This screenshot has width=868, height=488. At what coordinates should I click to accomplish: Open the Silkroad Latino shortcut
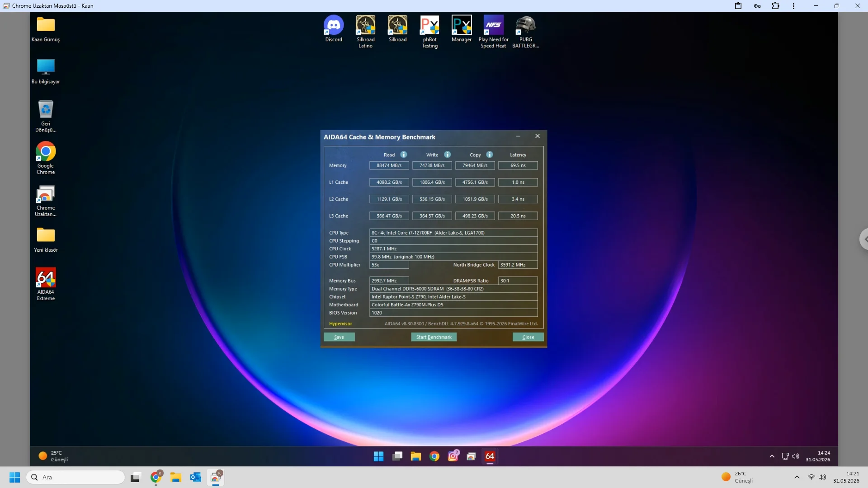(365, 32)
